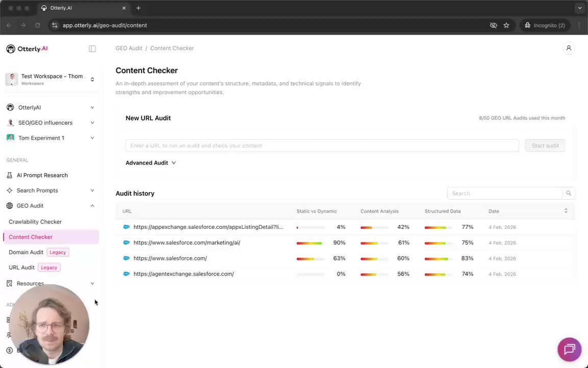Click the Start audit button

click(x=545, y=146)
